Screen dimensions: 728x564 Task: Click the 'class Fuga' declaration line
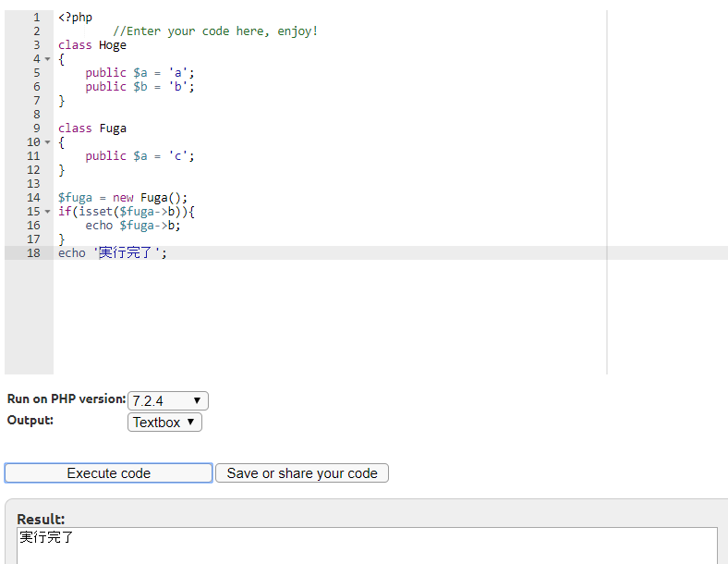pyautogui.click(x=92, y=129)
